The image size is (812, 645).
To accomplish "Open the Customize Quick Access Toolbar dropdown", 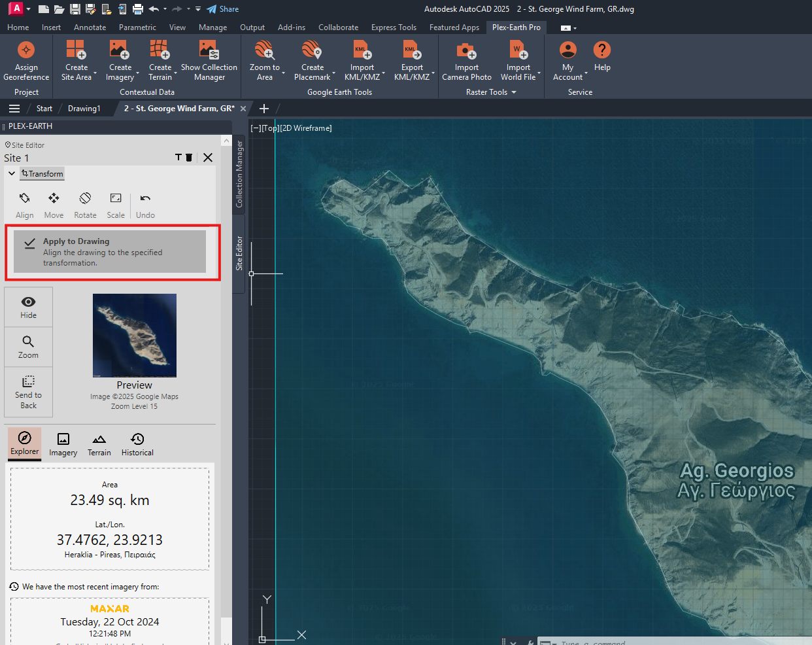I will pos(198,9).
